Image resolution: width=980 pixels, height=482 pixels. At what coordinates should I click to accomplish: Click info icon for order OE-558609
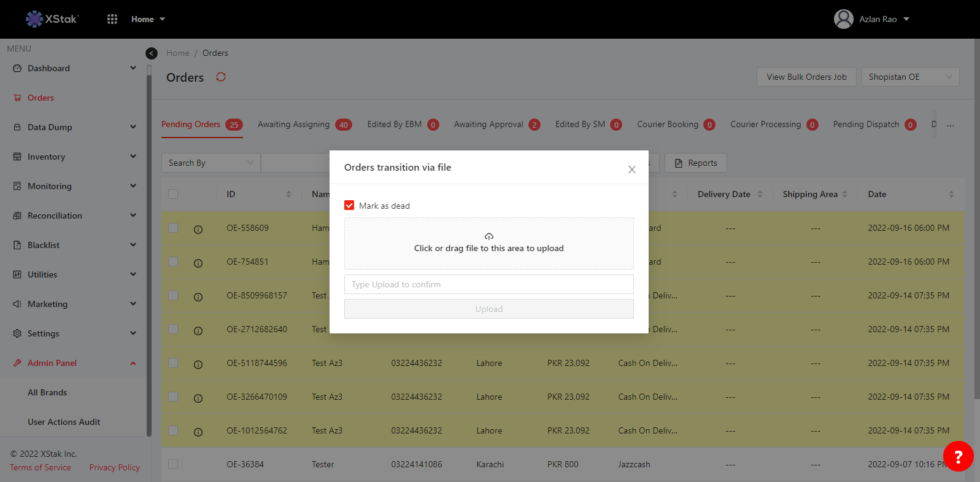pos(198,229)
